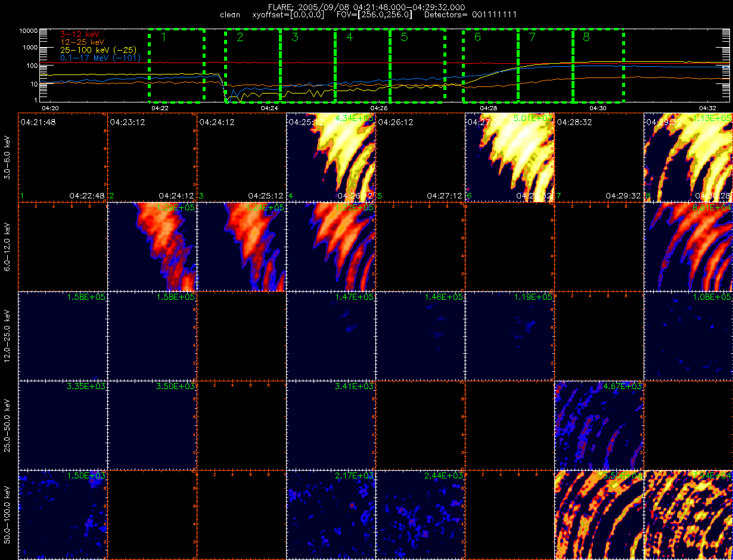The height and width of the screenshot is (560, 733).
Task: Open the 50-100 keV image labeled 7.94E+04
Action: tap(688, 514)
